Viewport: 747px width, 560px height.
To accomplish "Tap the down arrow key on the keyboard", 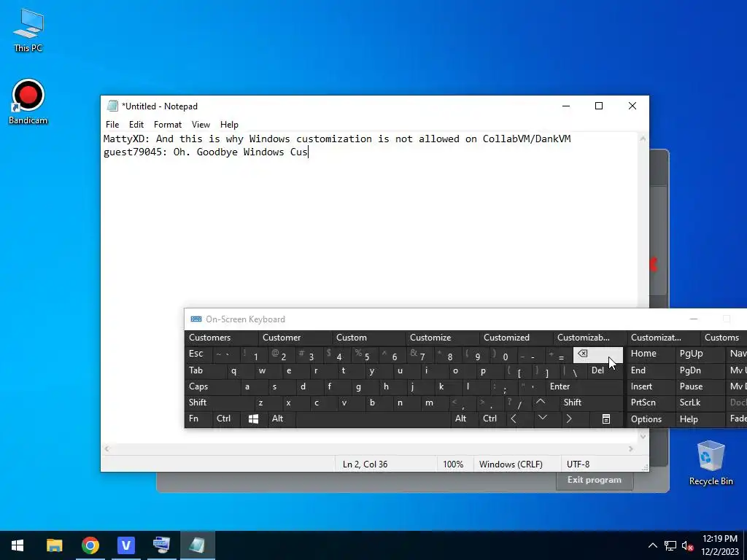I will tap(542, 419).
